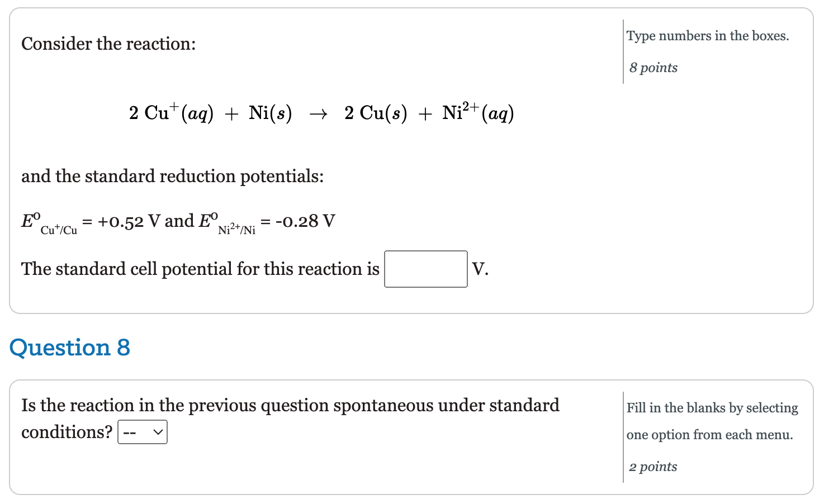Click the dropdown chevron next to 'conditions?'
Viewport: 824px width, 504px height.
(x=158, y=431)
